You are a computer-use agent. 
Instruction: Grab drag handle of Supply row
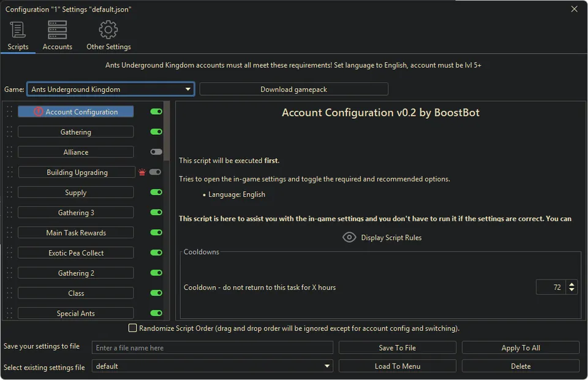(x=9, y=192)
